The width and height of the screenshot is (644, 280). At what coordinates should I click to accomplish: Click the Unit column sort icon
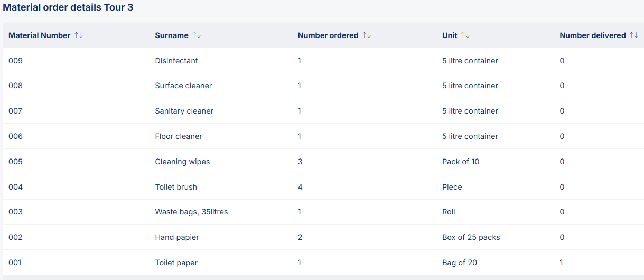pos(465,35)
